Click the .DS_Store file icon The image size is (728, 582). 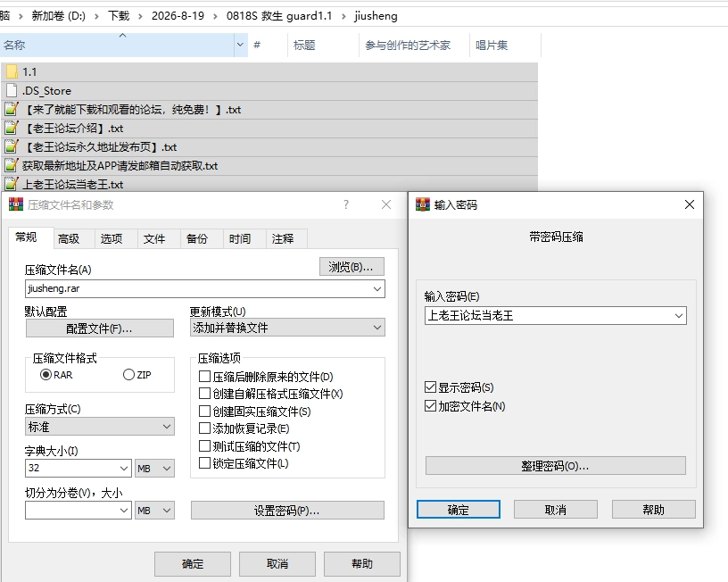click(12, 90)
